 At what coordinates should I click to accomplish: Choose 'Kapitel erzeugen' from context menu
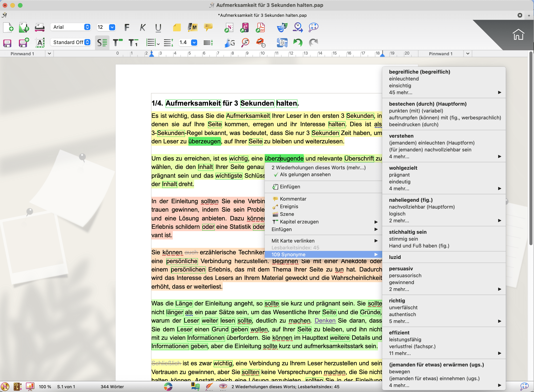click(x=299, y=222)
